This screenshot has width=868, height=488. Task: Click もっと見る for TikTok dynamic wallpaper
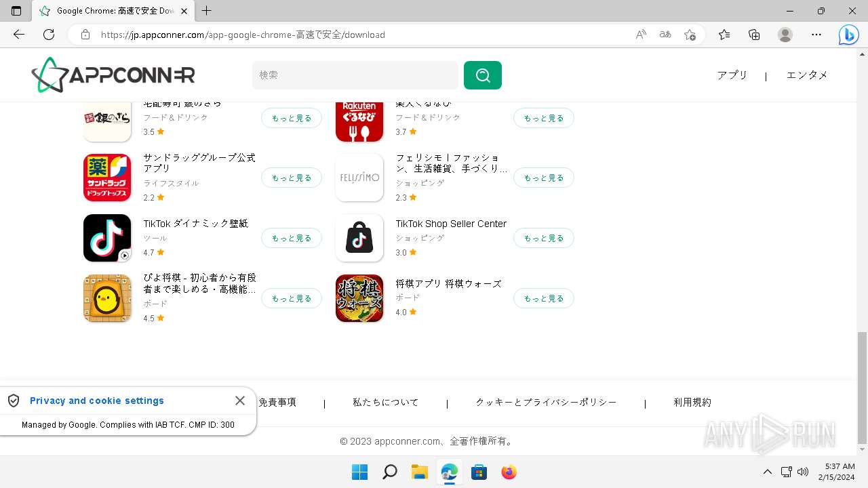tap(292, 238)
